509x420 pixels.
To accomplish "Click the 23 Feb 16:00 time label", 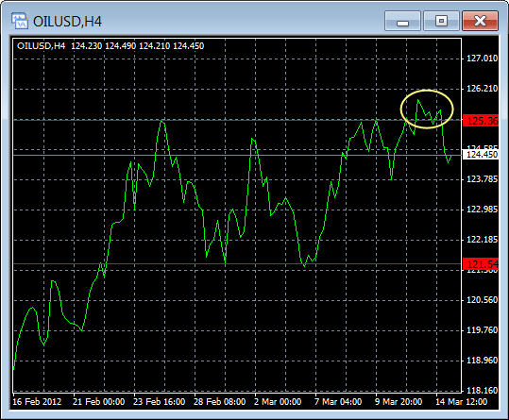I will (x=159, y=402).
